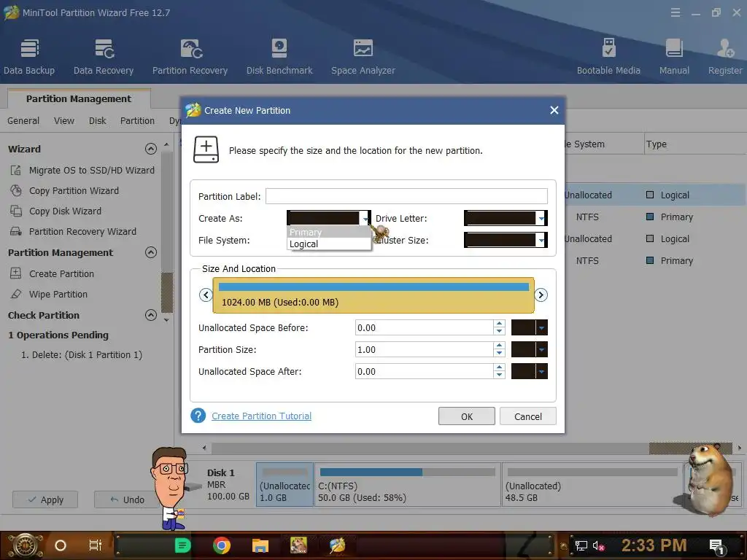Click the left arrow beside the partition bar
This screenshot has height=560, width=747.
click(x=206, y=295)
